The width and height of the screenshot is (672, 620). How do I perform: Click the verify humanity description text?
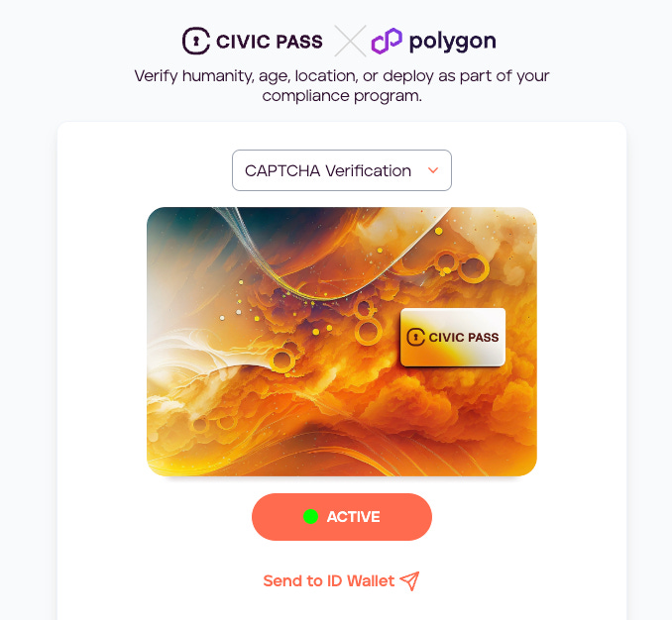coord(342,85)
